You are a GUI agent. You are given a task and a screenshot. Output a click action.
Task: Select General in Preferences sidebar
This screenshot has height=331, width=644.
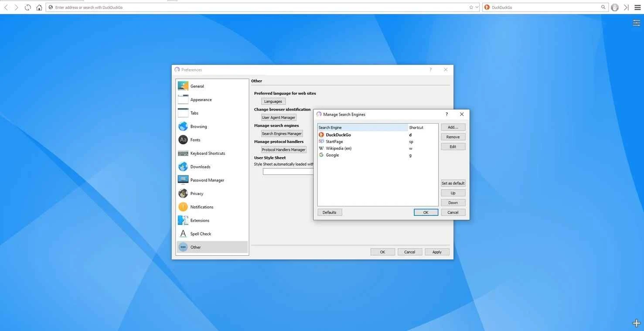click(x=212, y=86)
